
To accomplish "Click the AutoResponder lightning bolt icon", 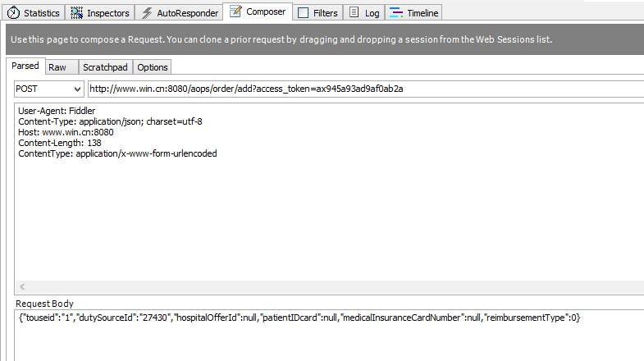I will [147, 13].
